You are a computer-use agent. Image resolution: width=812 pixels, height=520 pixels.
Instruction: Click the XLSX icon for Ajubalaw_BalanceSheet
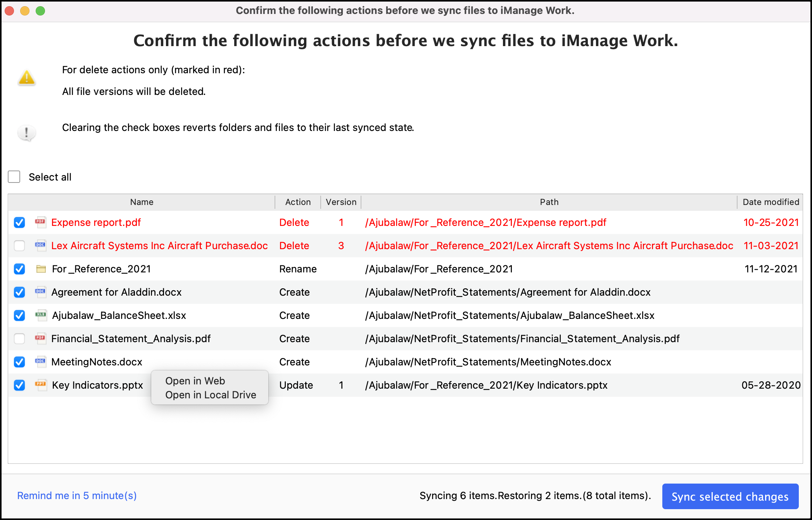tap(40, 315)
